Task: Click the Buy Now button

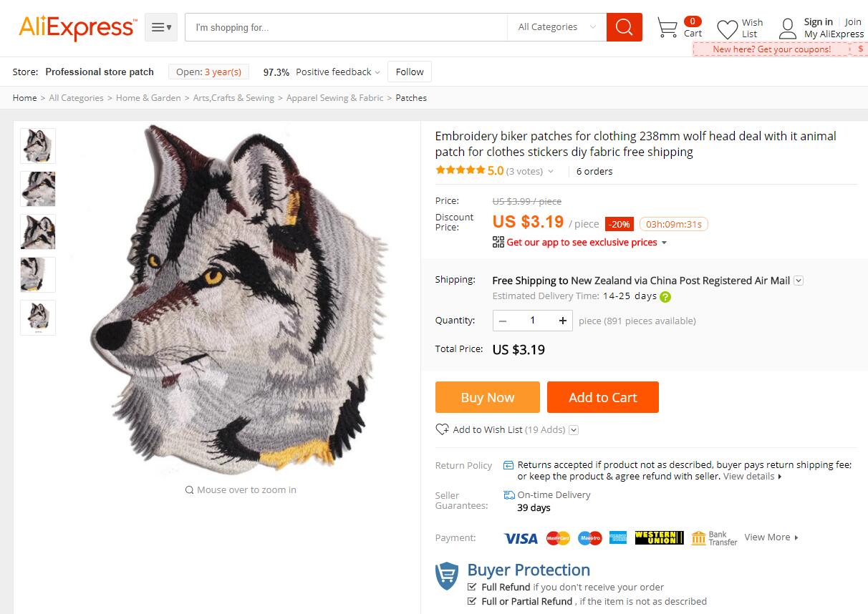Action: [487, 397]
